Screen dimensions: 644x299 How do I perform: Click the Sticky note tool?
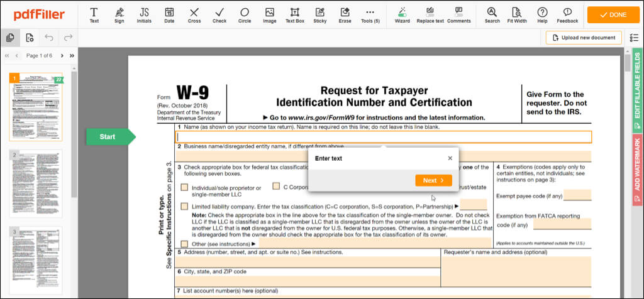point(319,15)
